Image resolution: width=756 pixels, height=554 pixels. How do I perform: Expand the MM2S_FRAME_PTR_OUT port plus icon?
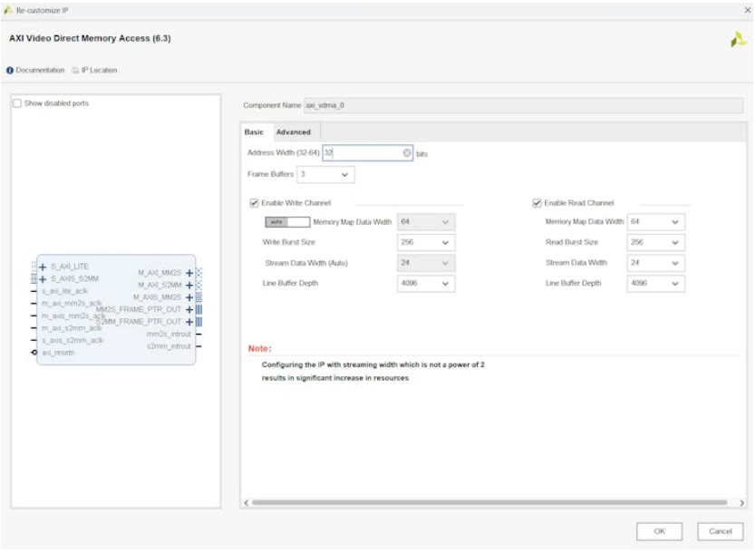tap(189, 309)
